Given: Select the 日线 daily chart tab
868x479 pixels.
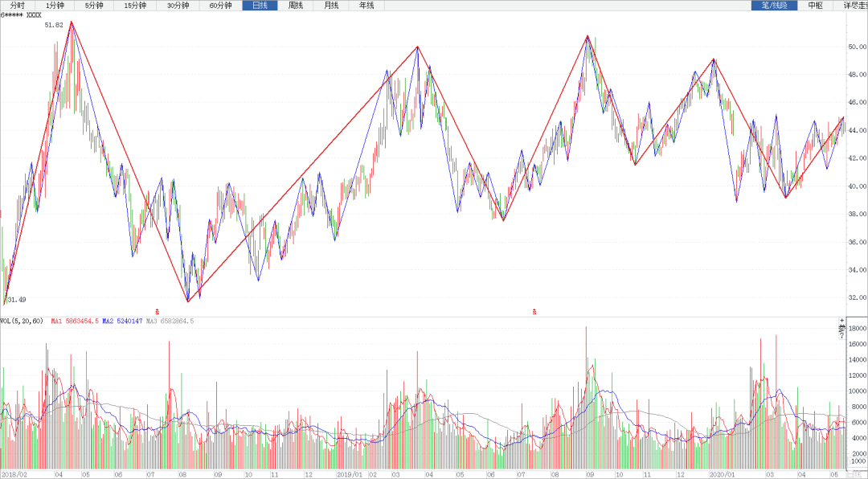Looking at the screenshot, I should pos(260,6).
